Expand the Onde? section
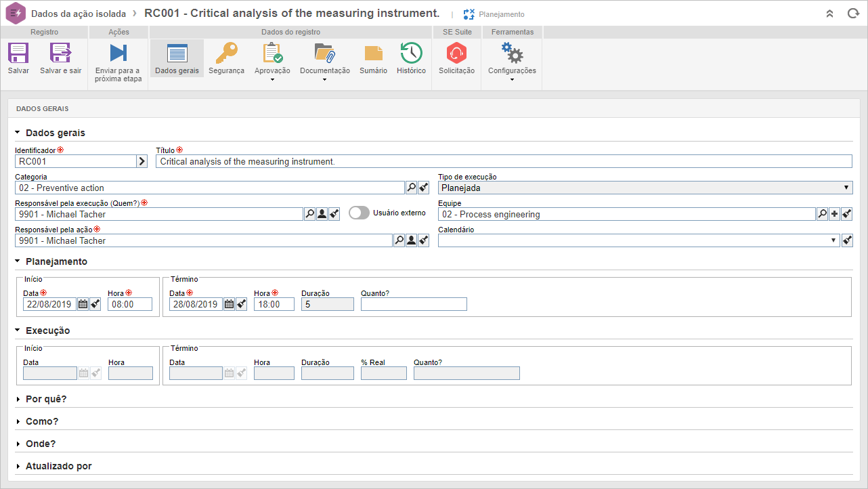The width and height of the screenshot is (868, 489). pyautogui.click(x=18, y=444)
